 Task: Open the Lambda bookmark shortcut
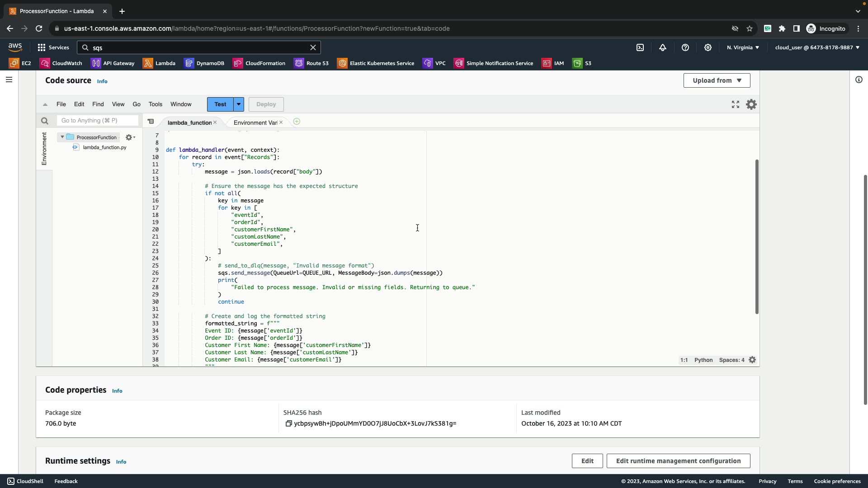(159, 63)
